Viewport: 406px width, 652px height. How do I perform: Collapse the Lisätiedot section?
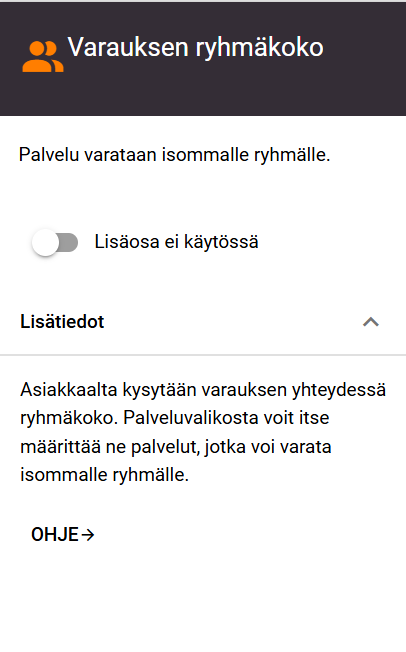tap(203, 322)
